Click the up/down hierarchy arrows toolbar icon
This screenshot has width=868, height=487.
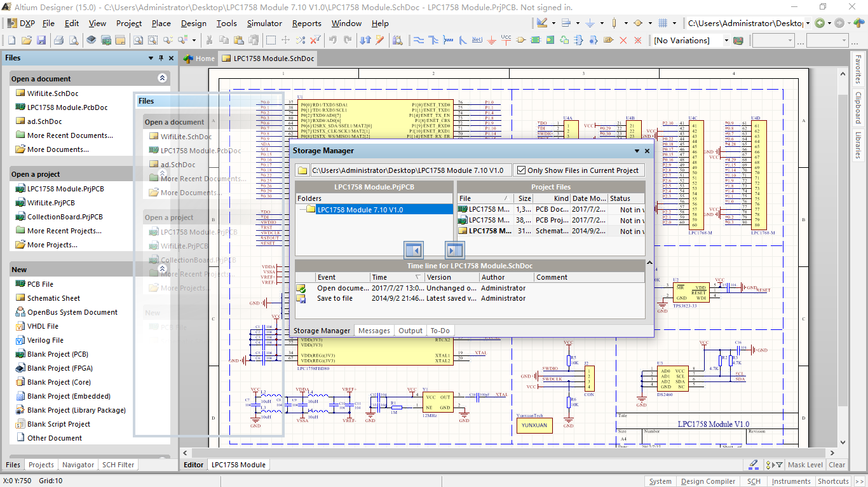tap(365, 40)
